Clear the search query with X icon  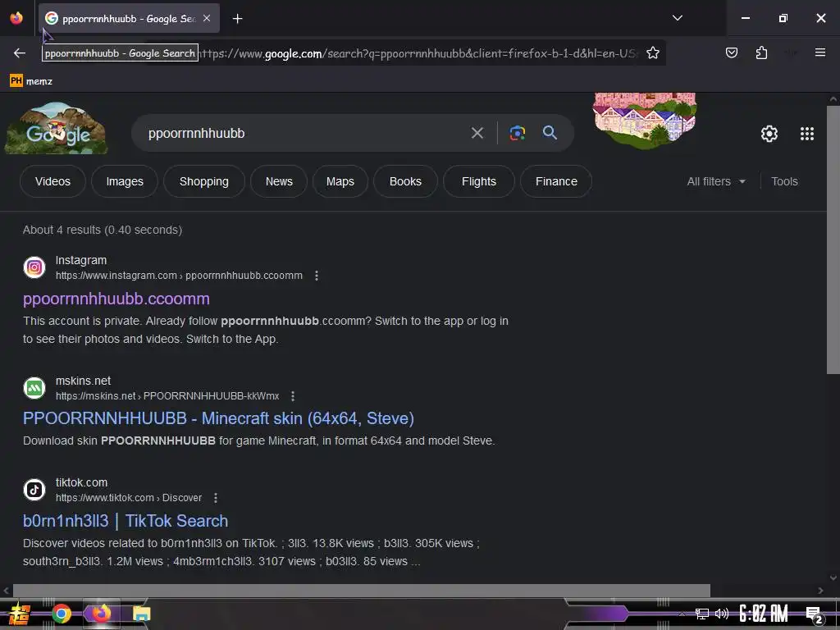(477, 133)
